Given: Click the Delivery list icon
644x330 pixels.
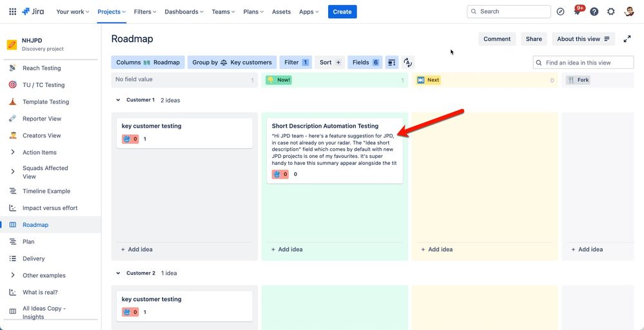Looking at the screenshot, I should pos(13,258).
